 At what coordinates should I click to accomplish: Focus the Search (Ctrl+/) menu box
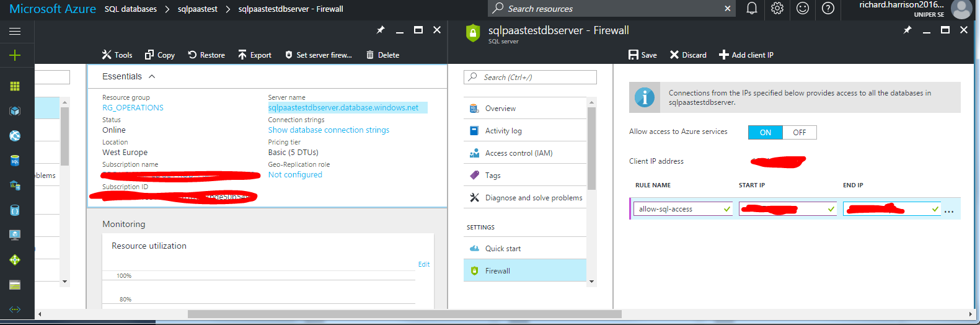point(530,77)
